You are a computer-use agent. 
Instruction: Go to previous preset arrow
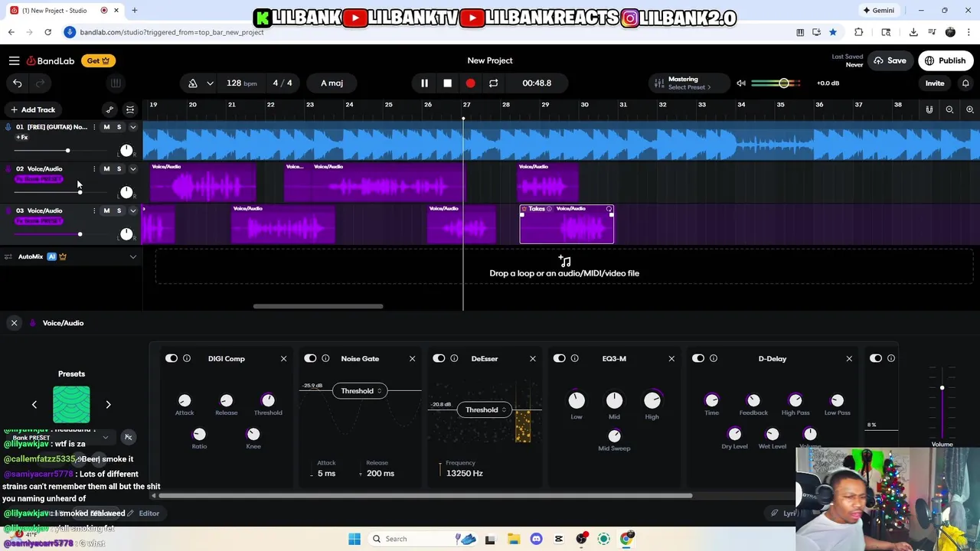pyautogui.click(x=34, y=404)
